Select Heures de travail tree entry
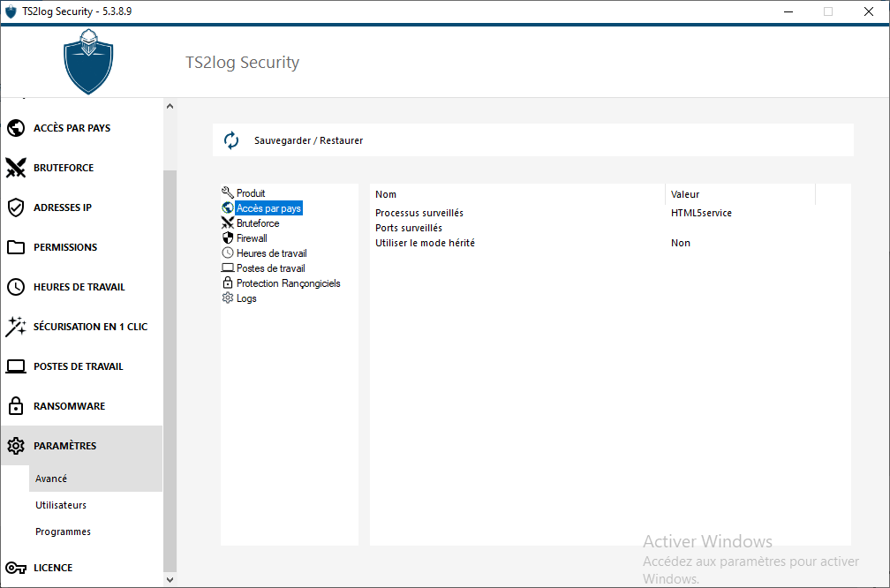This screenshot has height=588, width=890. click(x=271, y=253)
